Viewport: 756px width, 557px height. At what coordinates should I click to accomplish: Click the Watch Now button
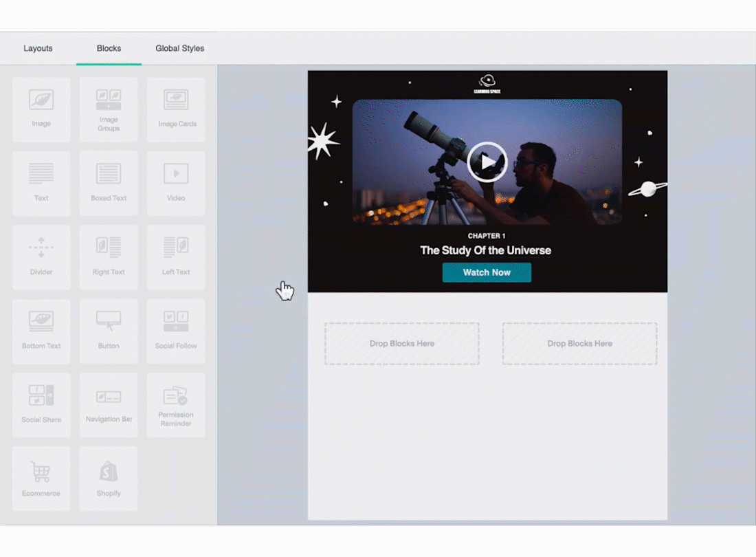click(487, 272)
